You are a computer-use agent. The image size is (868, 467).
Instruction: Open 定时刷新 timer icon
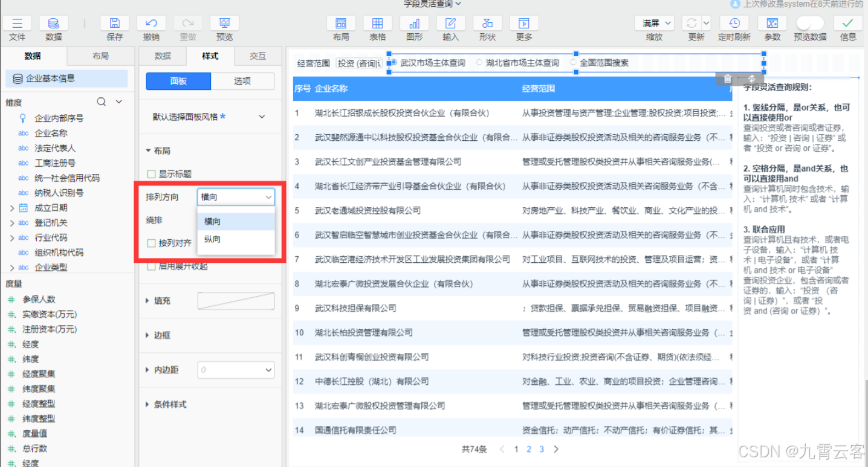click(x=734, y=23)
